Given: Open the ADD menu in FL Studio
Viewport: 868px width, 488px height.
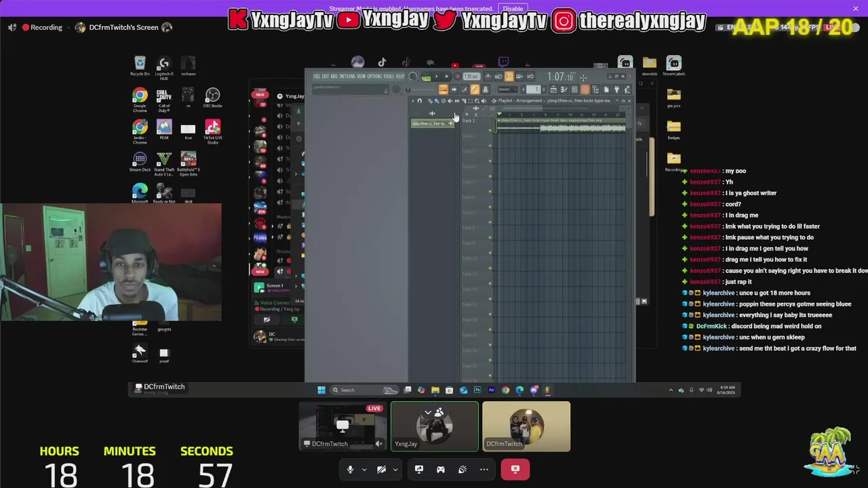Looking at the screenshot, I should click(334, 77).
